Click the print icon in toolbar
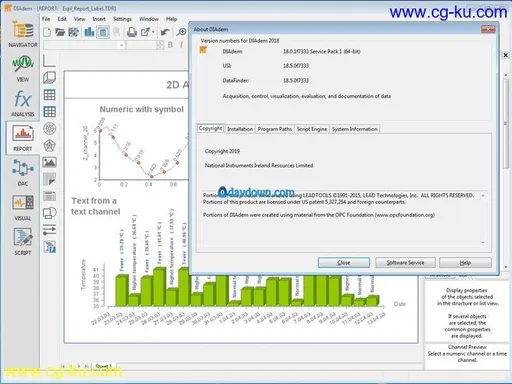512x384 pixels. 132,32
